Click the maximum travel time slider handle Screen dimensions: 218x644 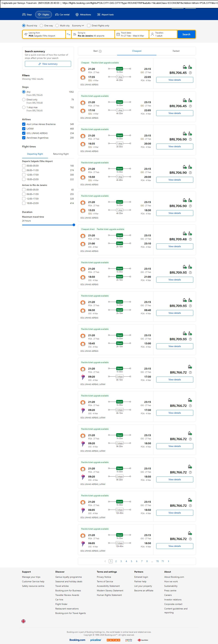[x=74, y=225]
